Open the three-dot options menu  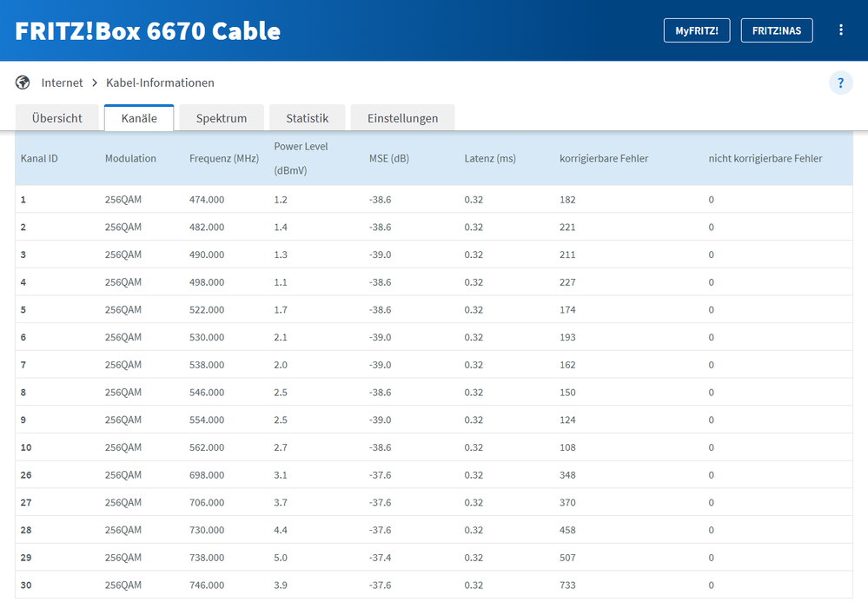[840, 30]
